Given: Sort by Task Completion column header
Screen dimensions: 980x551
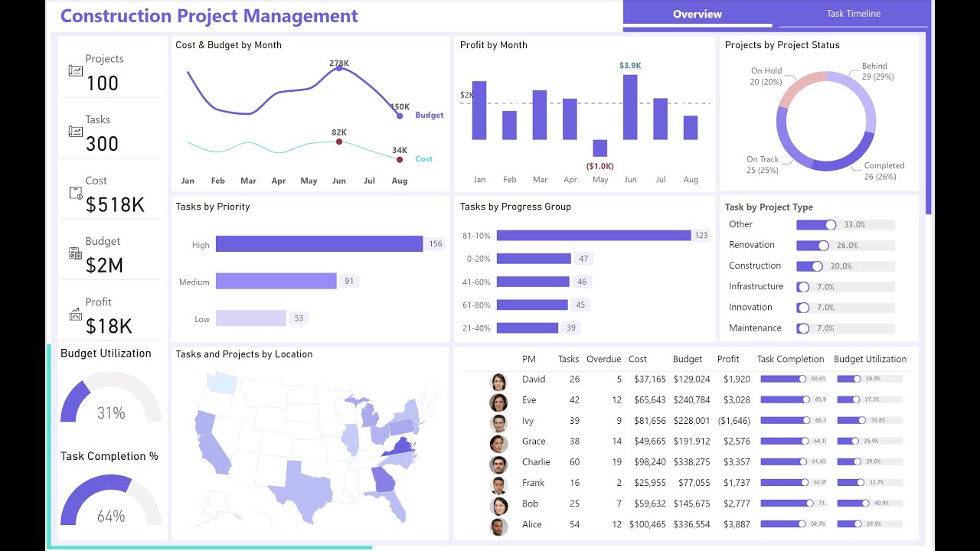Looking at the screenshot, I should [790, 359].
